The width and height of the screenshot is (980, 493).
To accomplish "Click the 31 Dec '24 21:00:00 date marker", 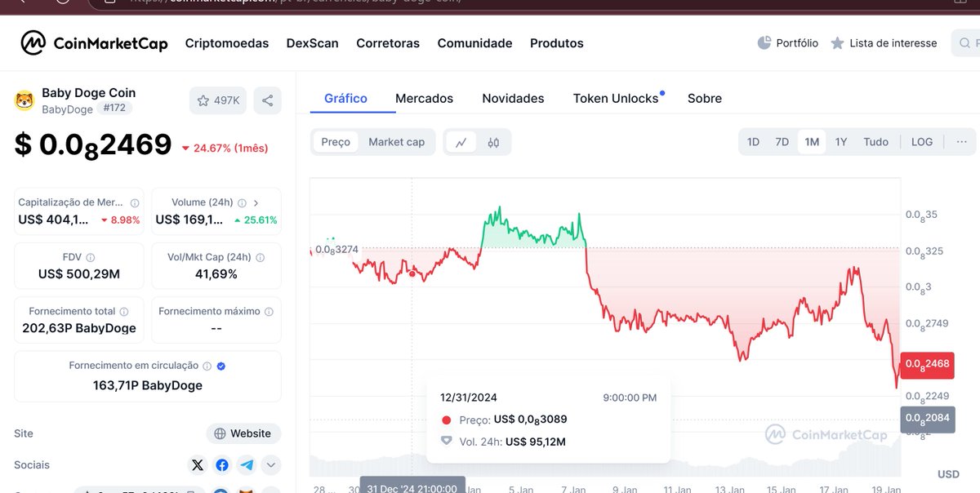I will [412, 486].
